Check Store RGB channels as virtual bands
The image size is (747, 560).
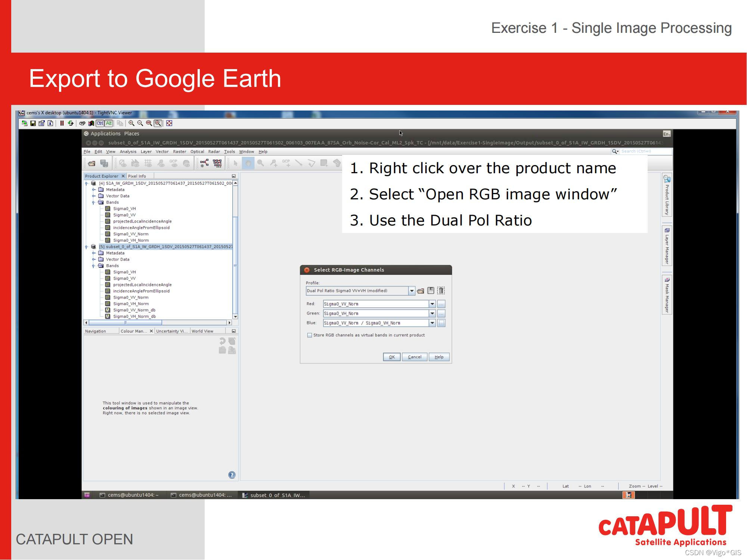pyautogui.click(x=310, y=335)
